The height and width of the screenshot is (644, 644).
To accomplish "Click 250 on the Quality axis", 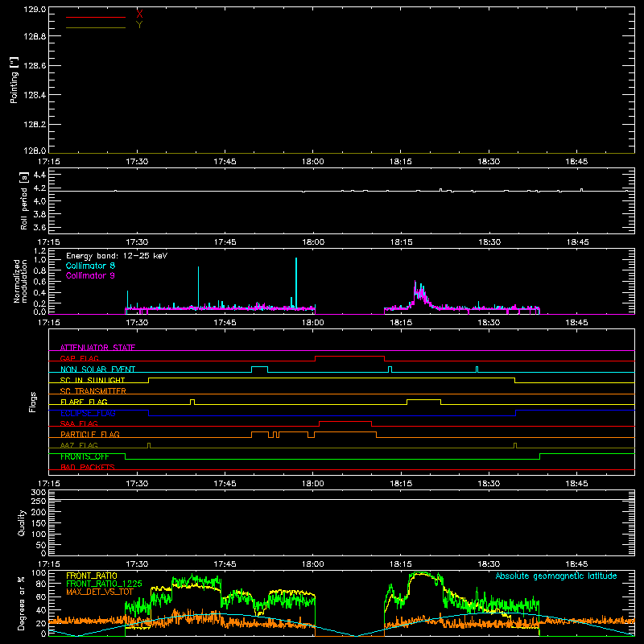I will point(39,501).
